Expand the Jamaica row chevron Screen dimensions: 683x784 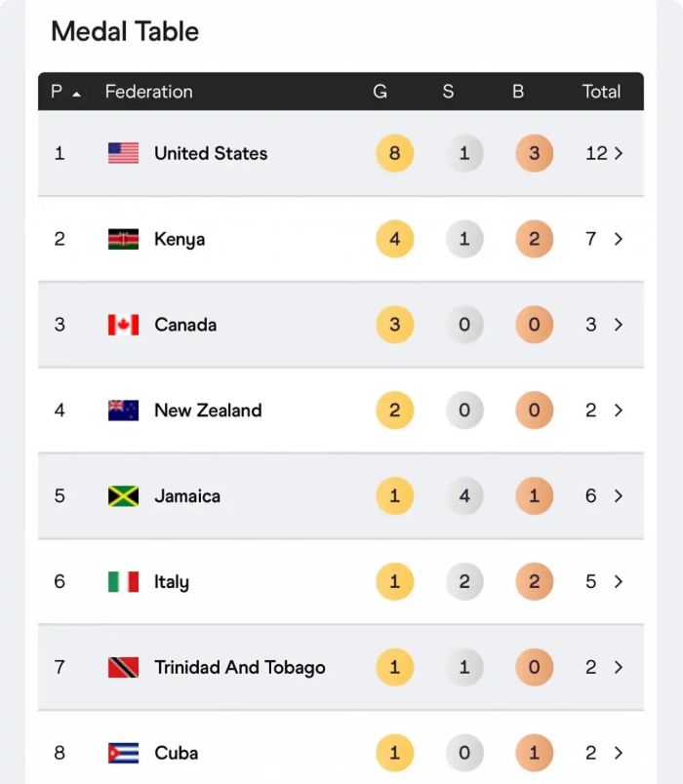click(x=619, y=496)
